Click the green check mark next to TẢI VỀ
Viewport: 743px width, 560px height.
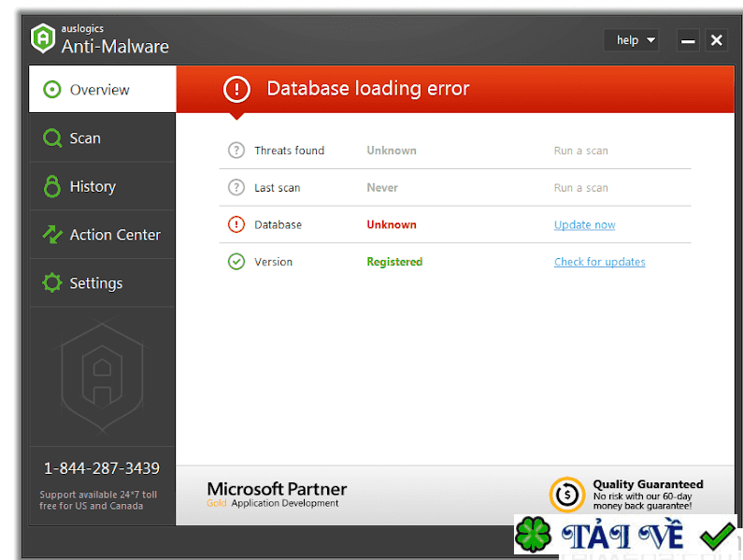718,536
